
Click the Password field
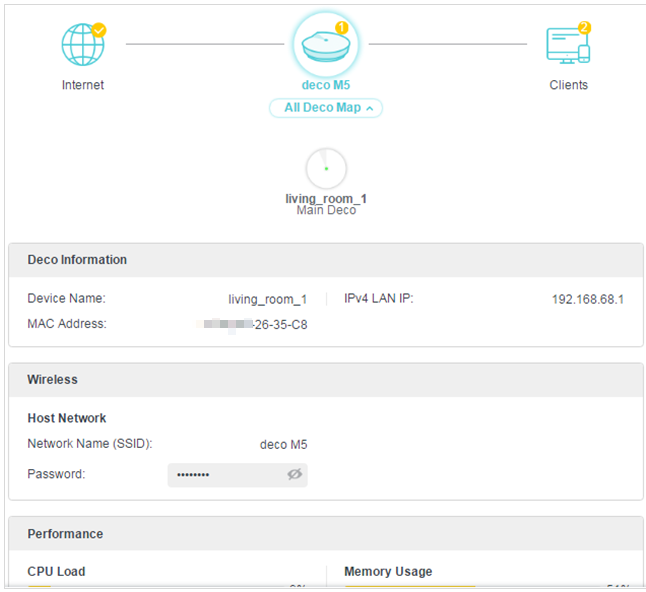[237, 475]
